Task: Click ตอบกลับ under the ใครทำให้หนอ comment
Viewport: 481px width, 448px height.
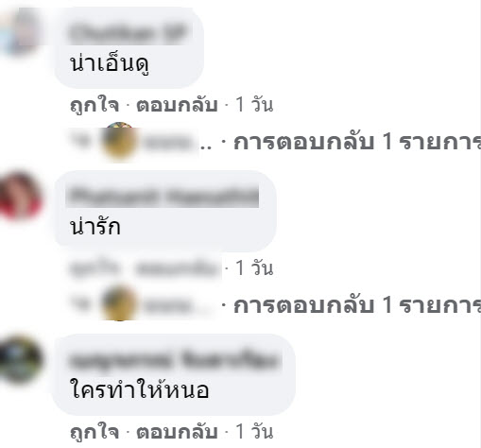Action: (177, 432)
